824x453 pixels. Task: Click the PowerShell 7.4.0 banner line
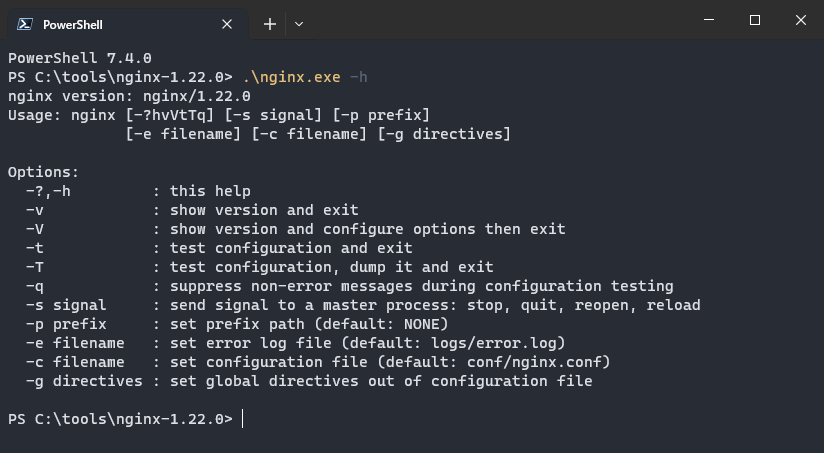coord(80,58)
